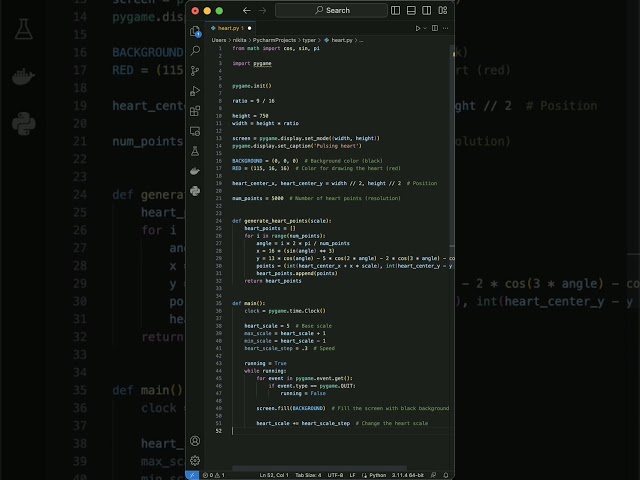Click the Ln 52, Col 1 status item
Screen dimensions: 640x480
pos(274,475)
